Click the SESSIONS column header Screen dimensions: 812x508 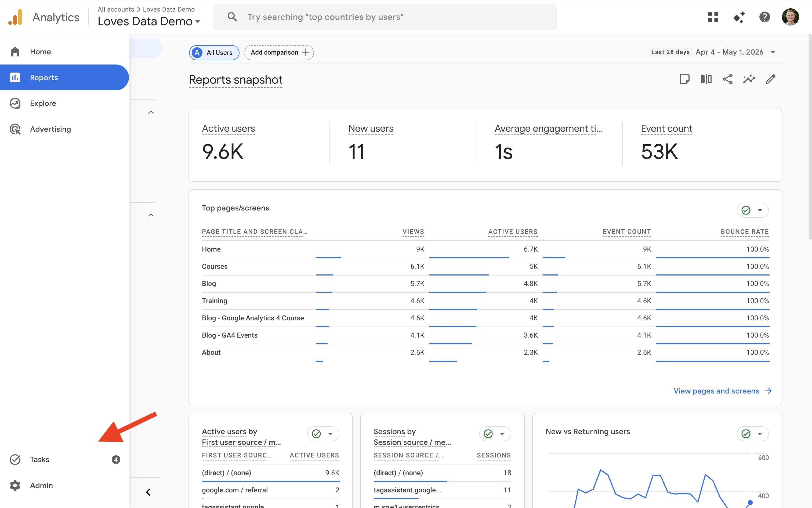pos(494,455)
